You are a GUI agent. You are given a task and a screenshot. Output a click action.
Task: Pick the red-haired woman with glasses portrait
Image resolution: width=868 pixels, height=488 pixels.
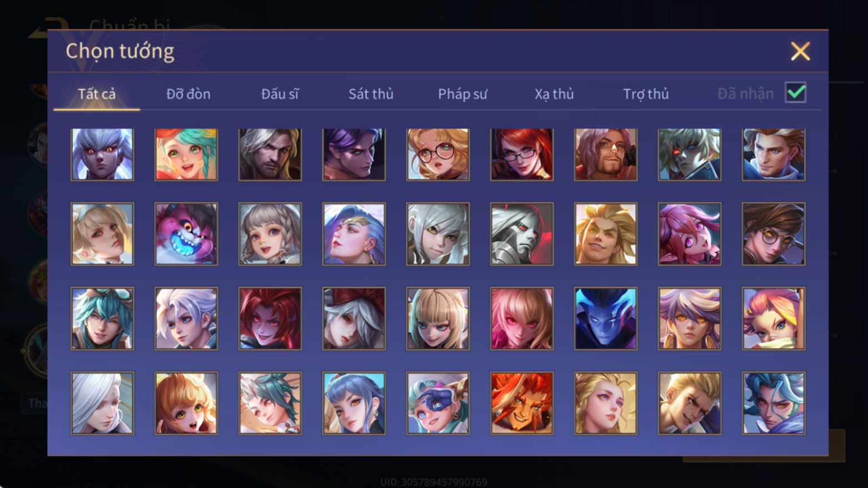click(522, 154)
